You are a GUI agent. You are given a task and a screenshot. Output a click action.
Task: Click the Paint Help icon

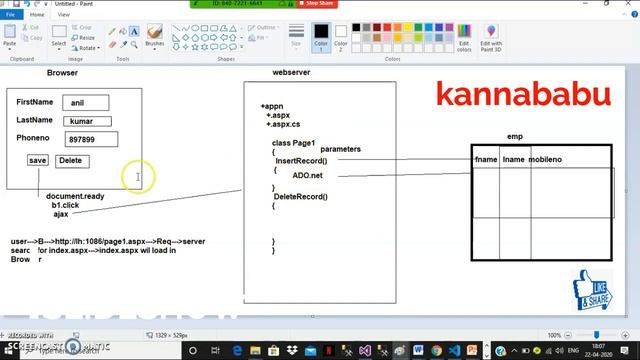coord(634,14)
